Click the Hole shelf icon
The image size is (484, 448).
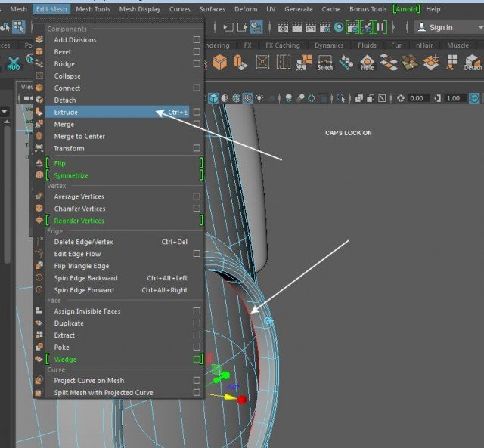click(367, 62)
